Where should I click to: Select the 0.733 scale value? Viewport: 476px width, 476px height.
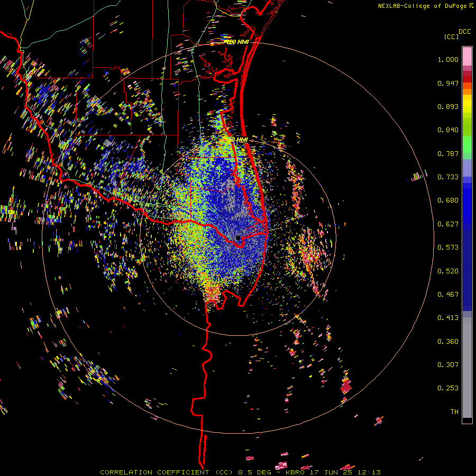click(448, 177)
